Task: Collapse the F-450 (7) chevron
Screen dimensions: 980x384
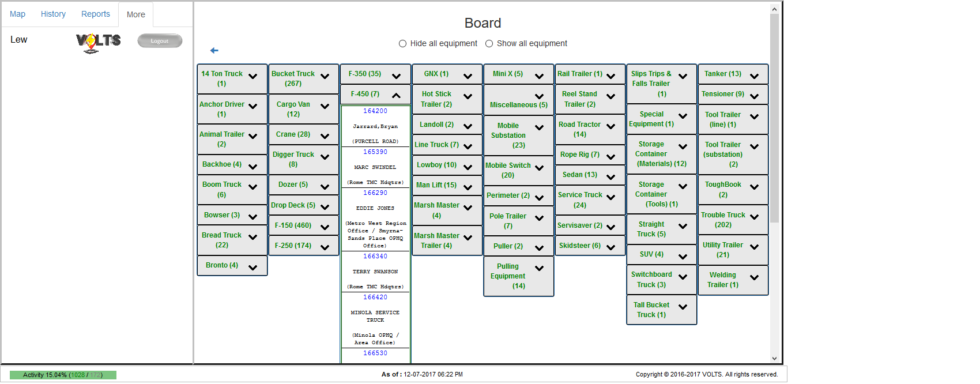Action: 396,95
